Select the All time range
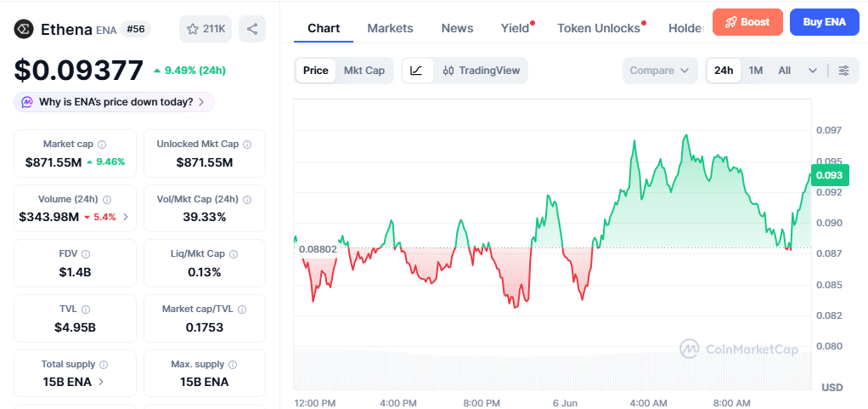 [x=785, y=71]
